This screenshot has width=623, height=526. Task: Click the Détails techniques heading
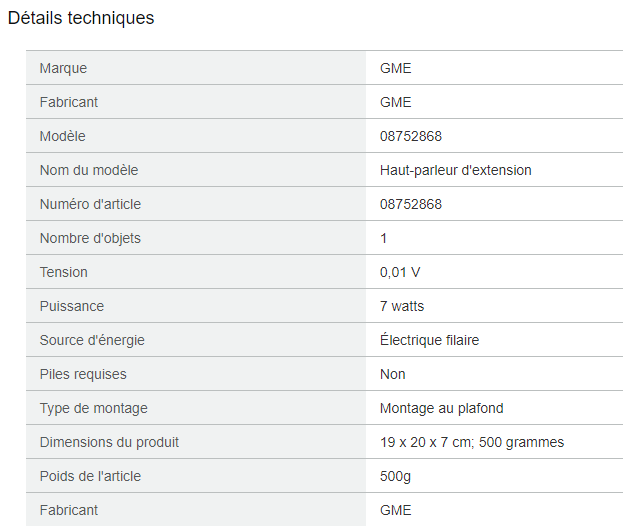tap(81, 18)
